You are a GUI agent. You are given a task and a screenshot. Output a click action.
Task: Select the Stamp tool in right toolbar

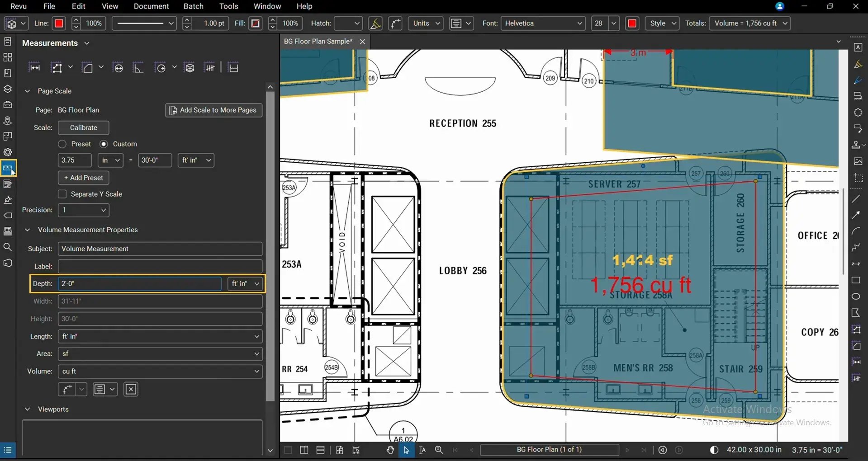[x=856, y=145]
